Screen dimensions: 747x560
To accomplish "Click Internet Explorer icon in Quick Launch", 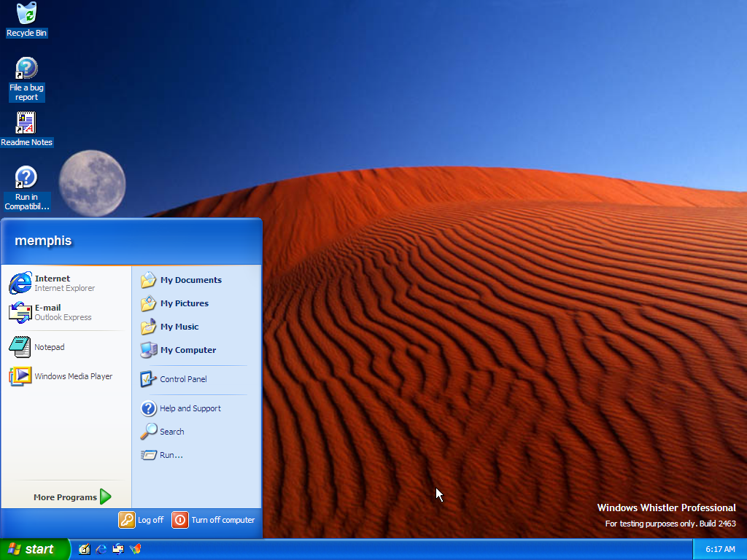I will [101, 549].
